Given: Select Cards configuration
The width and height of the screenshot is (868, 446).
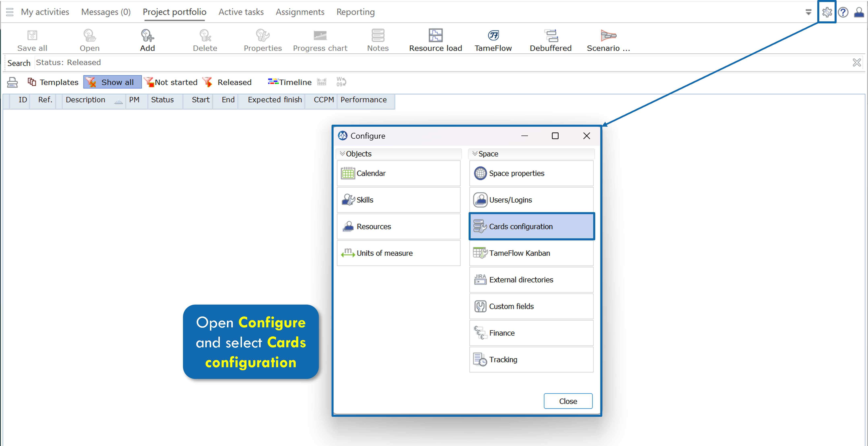Looking at the screenshot, I should pos(531,227).
